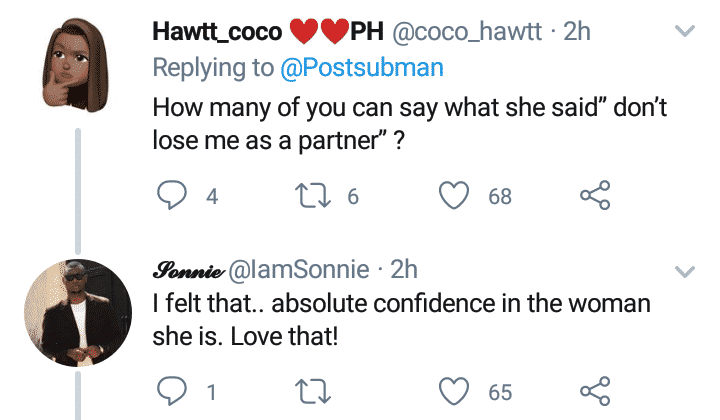Click the 2h timestamp on Hawtt_coco's tweet
This screenshot has width=720, height=420.
click(578, 32)
